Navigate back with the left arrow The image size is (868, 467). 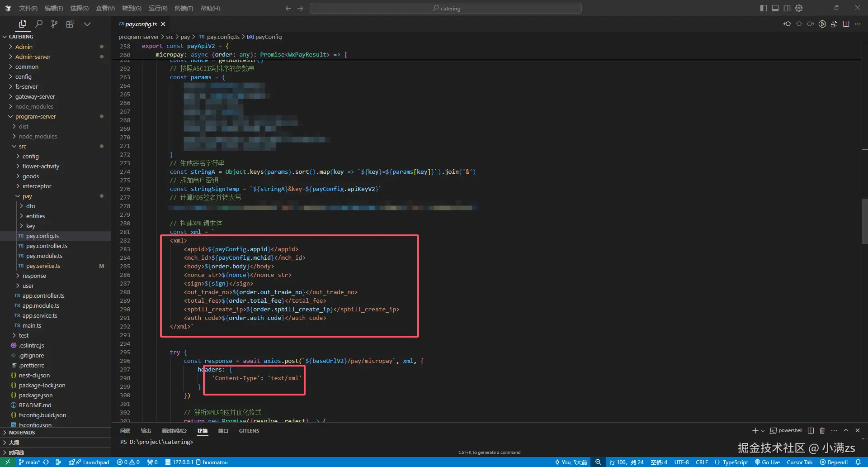click(288, 8)
